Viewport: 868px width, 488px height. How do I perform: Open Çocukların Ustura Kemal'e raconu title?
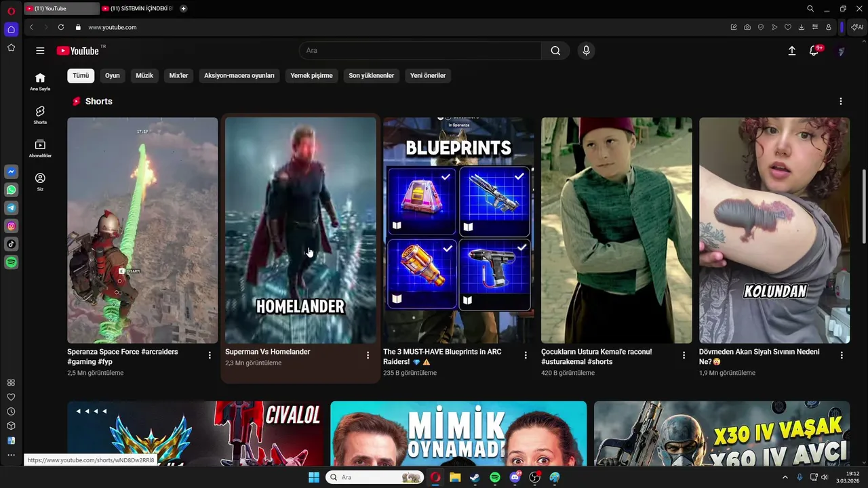[597, 357]
